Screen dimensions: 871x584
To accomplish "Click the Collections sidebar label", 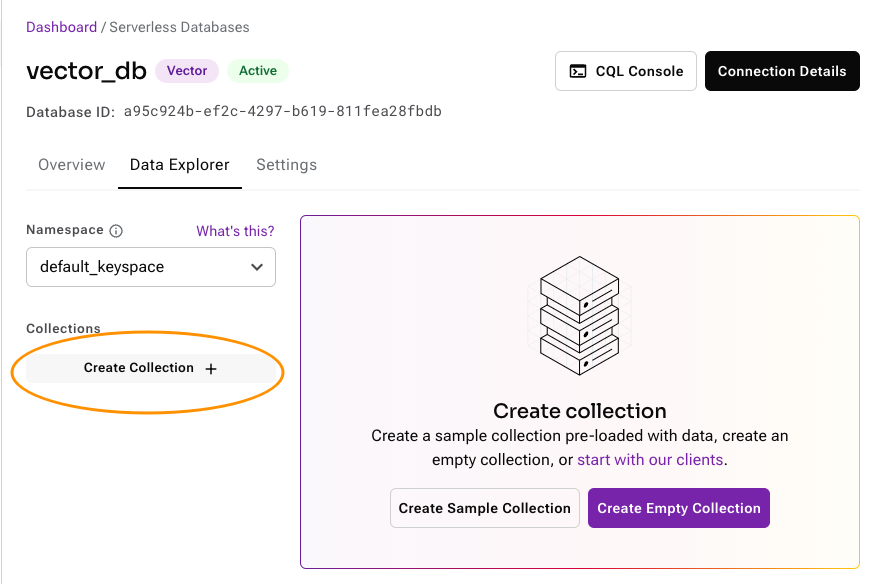I will click(x=63, y=328).
